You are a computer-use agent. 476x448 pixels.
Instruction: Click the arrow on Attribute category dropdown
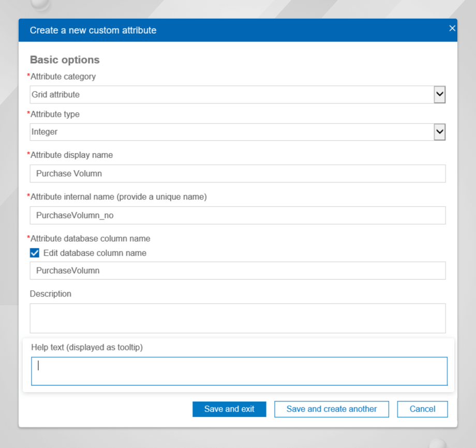tap(439, 95)
